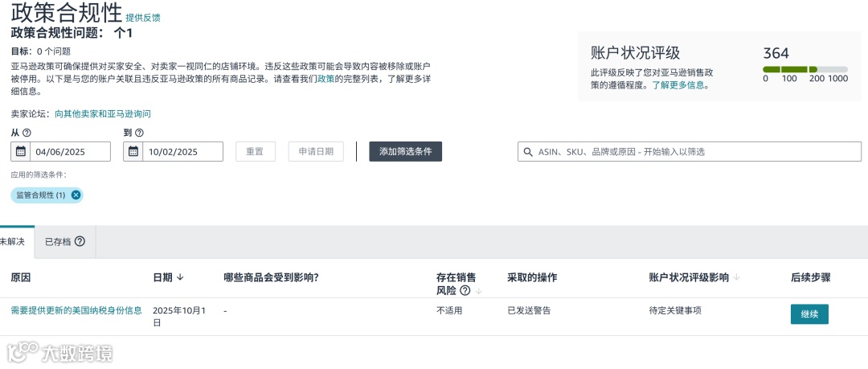
Task: Click the 提供反馈 link
Action: tap(143, 18)
